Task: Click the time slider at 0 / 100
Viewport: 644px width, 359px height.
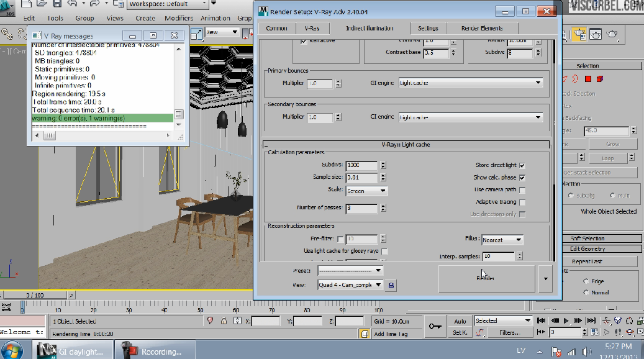Action: pos(35,295)
